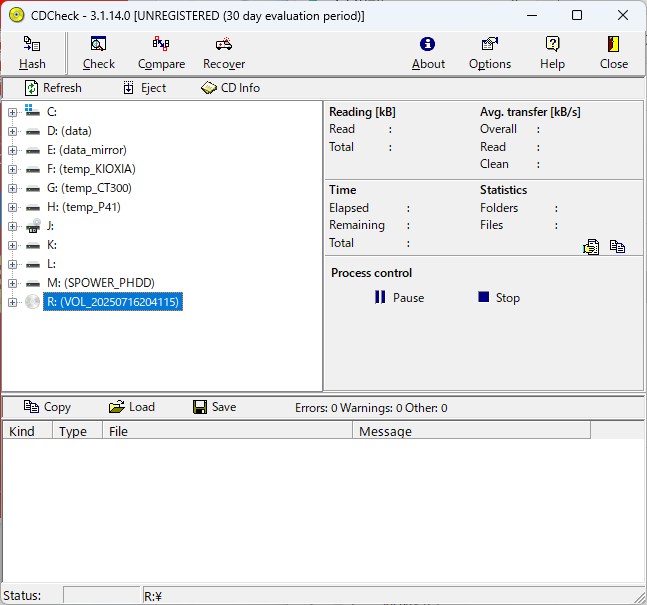Screen dimensions: 647x605
Task: Open the Options settings
Action: [490, 45]
